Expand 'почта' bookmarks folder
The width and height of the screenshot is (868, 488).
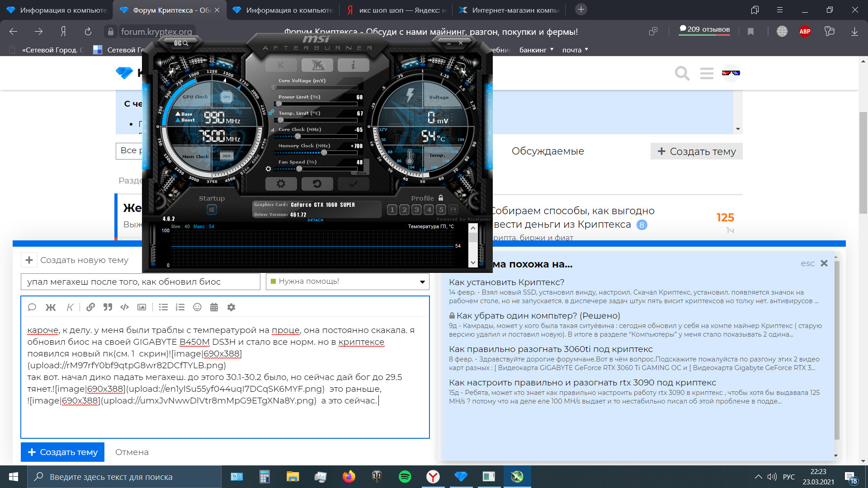click(575, 50)
